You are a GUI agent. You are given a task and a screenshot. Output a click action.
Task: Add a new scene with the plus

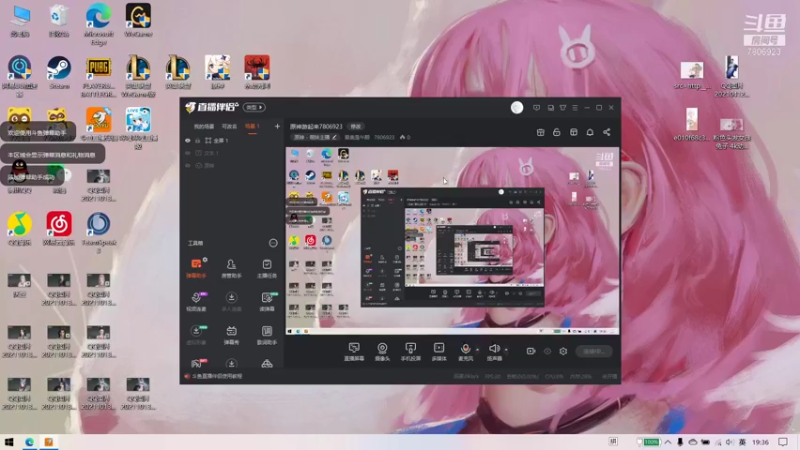[277, 126]
